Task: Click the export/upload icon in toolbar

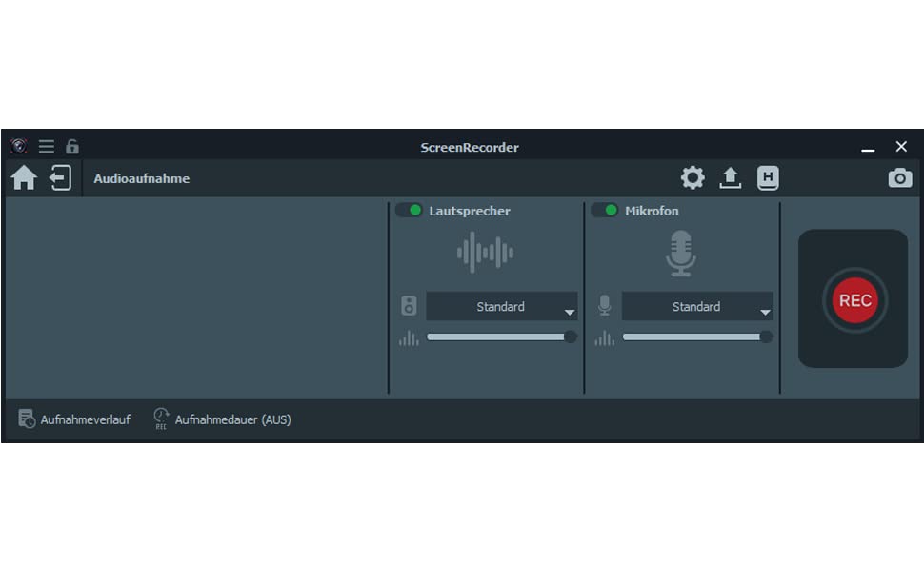Action: click(730, 177)
